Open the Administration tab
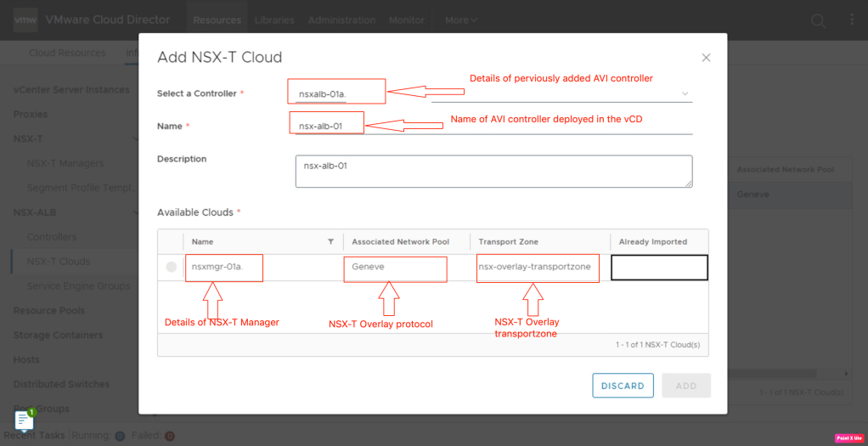The width and height of the screenshot is (868, 446). coord(341,20)
